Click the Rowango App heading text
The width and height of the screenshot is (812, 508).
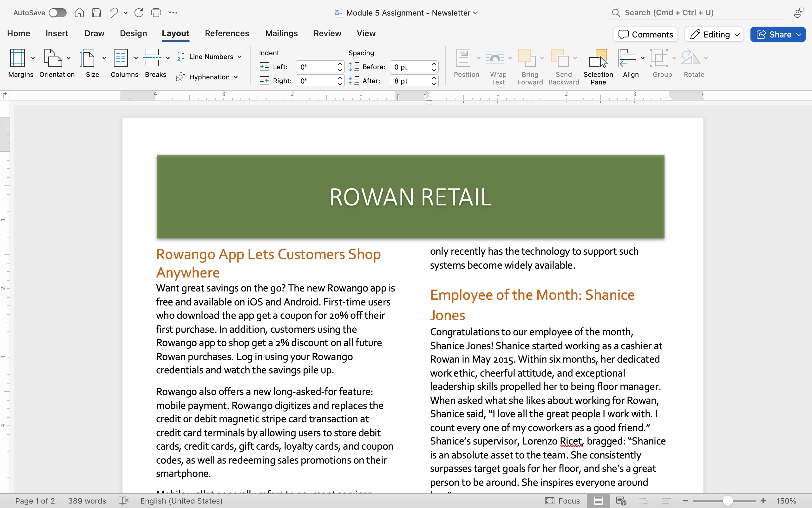click(x=268, y=264)
